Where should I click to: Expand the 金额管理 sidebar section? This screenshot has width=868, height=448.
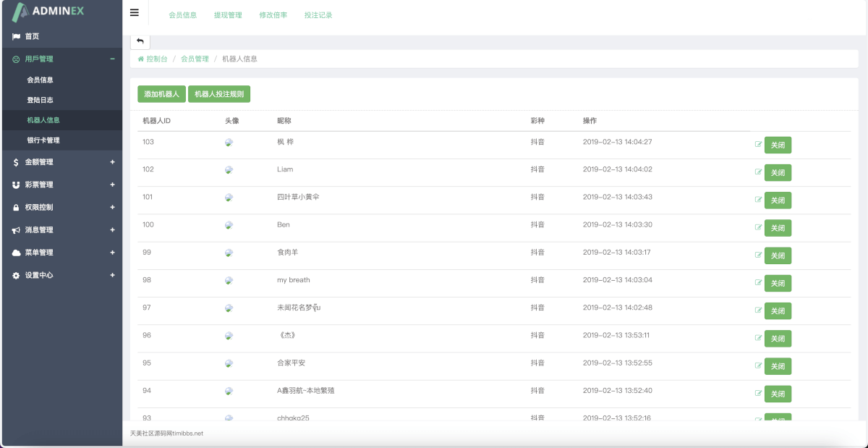coord(61,162)
